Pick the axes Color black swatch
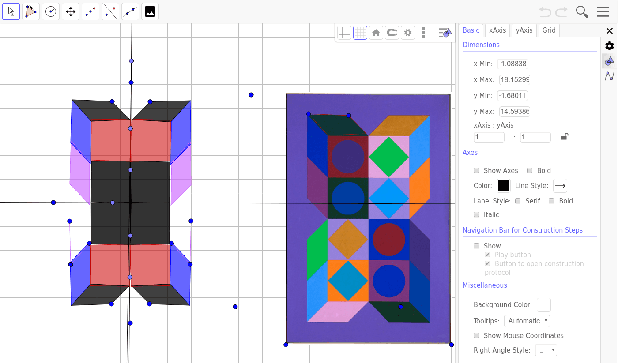 tap(504, 186)
